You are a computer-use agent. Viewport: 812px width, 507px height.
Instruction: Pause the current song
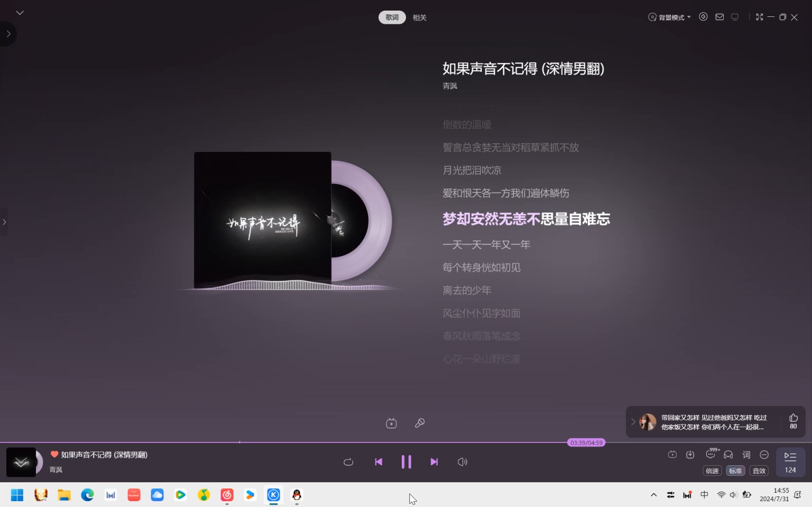click(406, 462)
